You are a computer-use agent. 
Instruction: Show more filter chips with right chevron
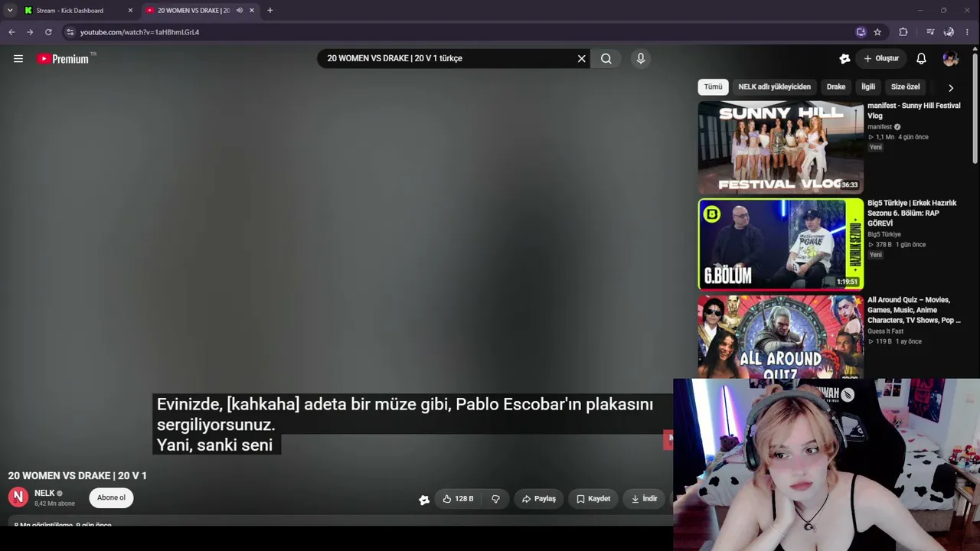click(951, 88)
